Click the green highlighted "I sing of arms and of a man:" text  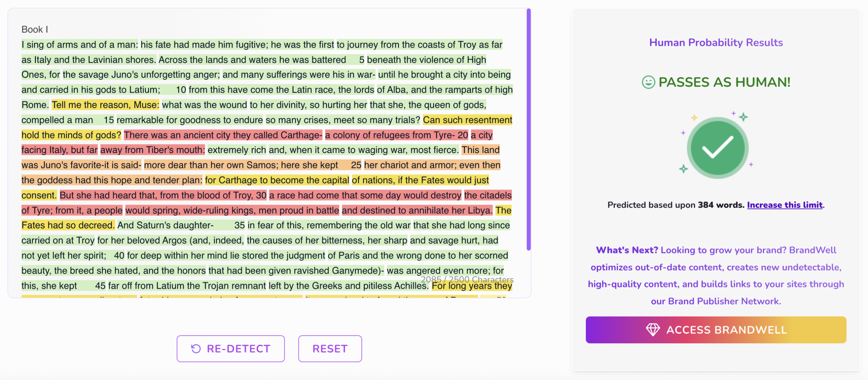pyautogui.click(x=80, y=44)
